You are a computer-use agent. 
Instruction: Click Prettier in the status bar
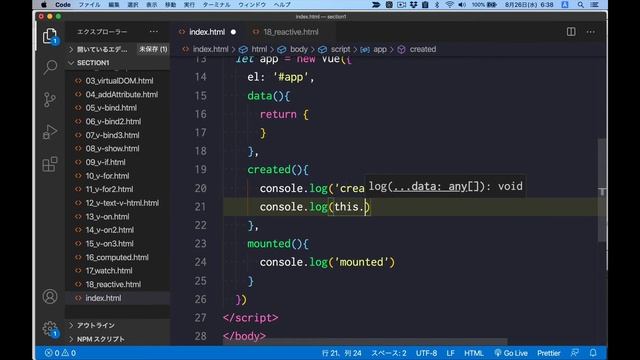pyautogui.click(x=549, y=353)
